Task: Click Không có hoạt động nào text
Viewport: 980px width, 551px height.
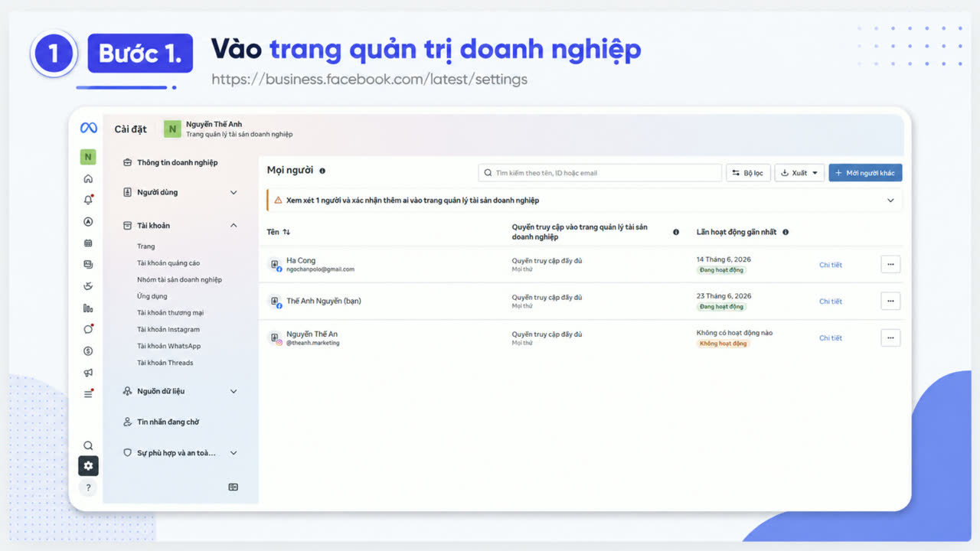Action: (x=734, y=333)
